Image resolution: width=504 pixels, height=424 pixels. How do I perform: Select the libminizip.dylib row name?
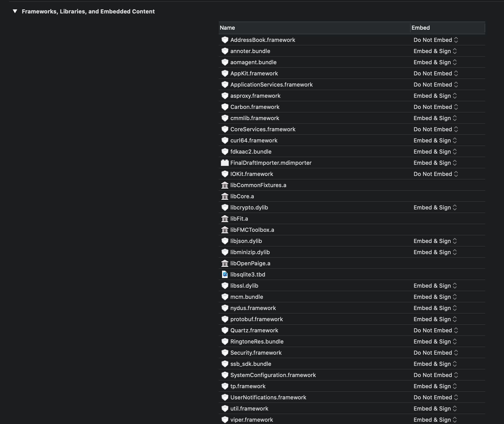pyautogui.click(x=250, y=252)
